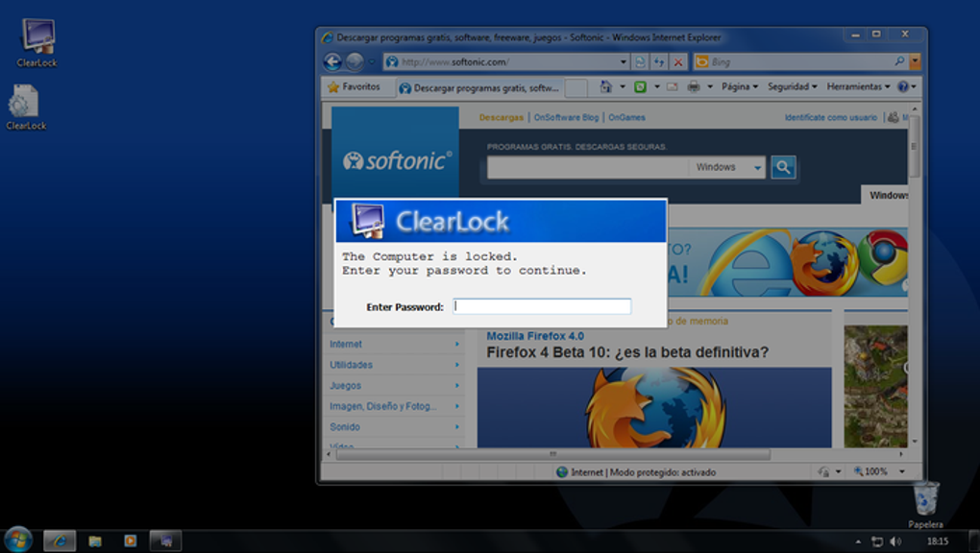Click the browsers banner advertisement
This screenshot has width=980, height=553.
coord(788,262)
